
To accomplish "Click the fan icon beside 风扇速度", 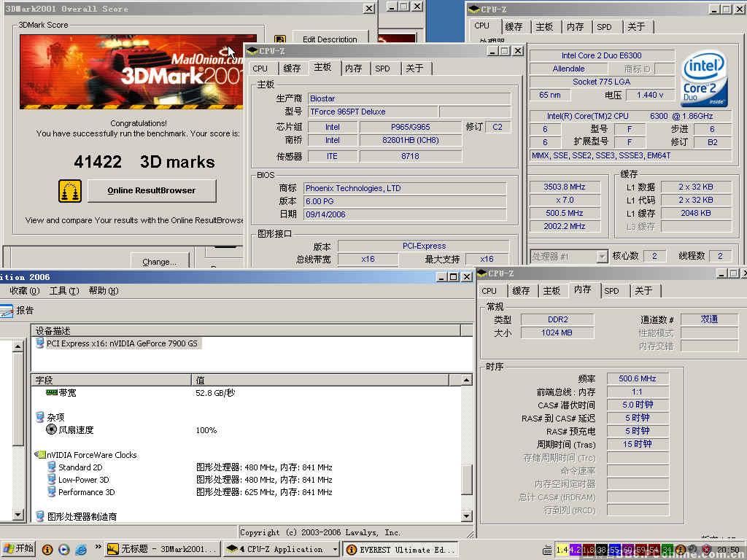I will pyautogui.click(x=52, y=429).
